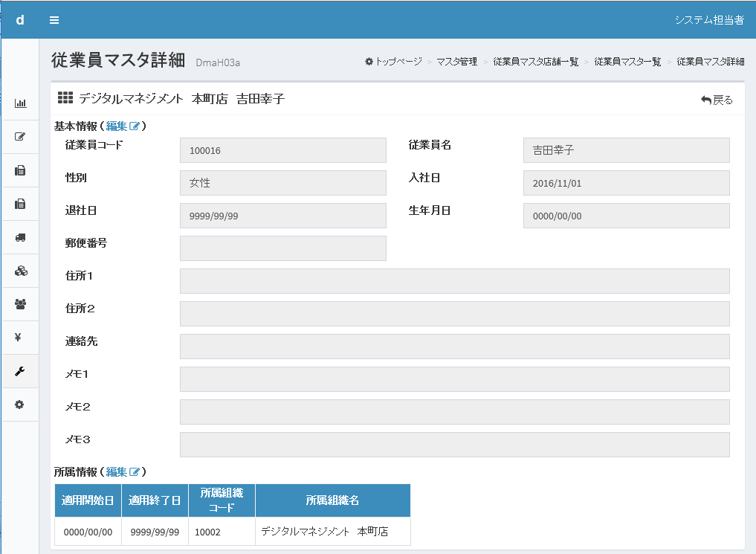Click 戻る back button
Screen dimensions: 756x554
pos(717,100)
